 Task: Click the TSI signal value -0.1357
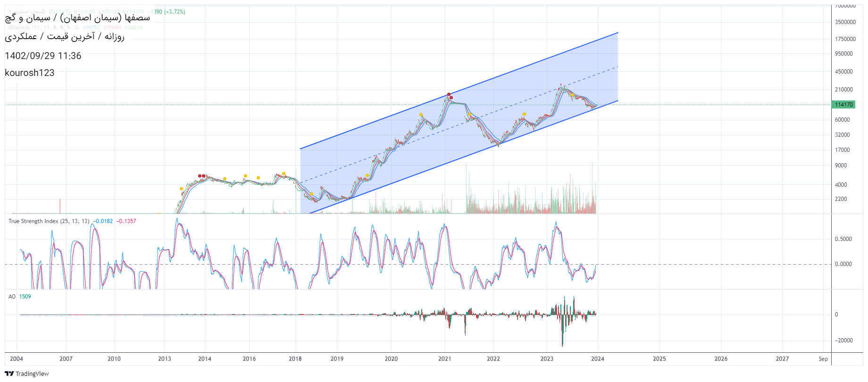coord(126,221)
